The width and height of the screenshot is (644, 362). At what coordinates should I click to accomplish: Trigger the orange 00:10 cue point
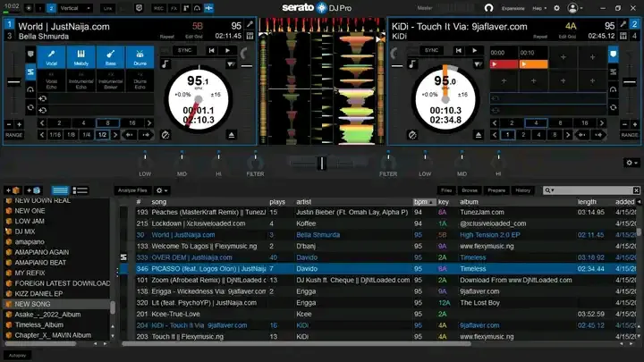(x=533, y=64)
